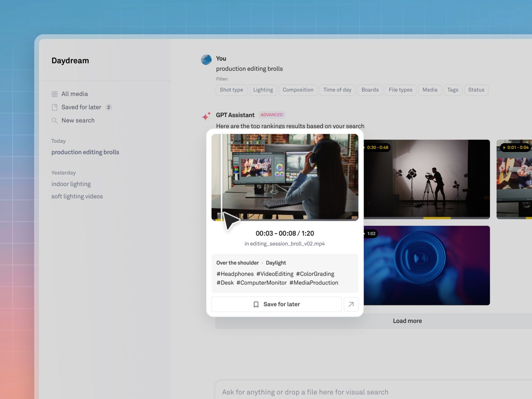Open the File types filter
The image size is (532, 399).
point(400,90)
